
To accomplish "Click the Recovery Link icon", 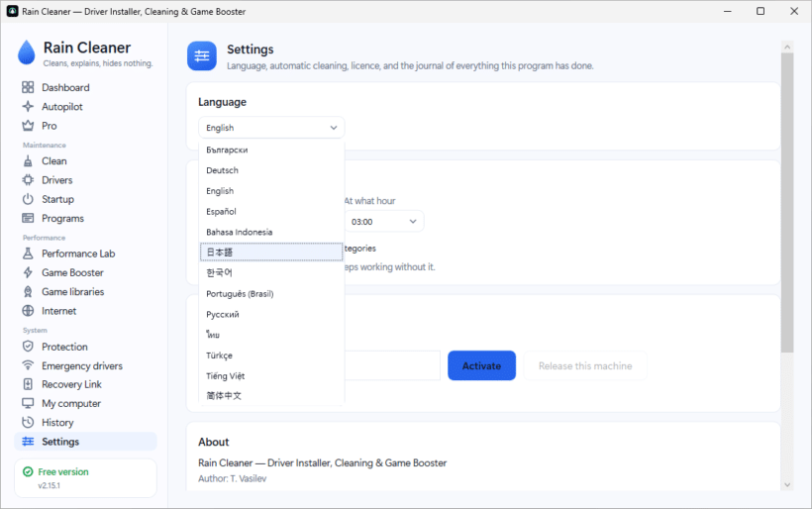I will pyautogui.click(x=28, y=384).
